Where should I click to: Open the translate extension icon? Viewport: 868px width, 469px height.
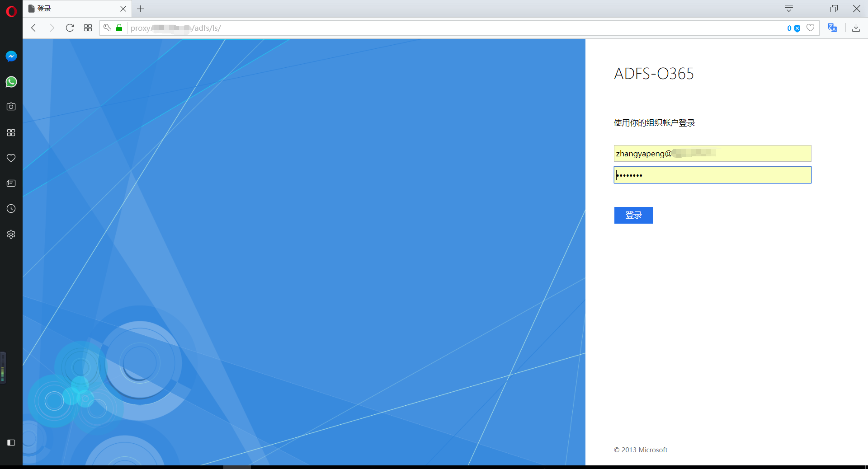tap(832, 28)
